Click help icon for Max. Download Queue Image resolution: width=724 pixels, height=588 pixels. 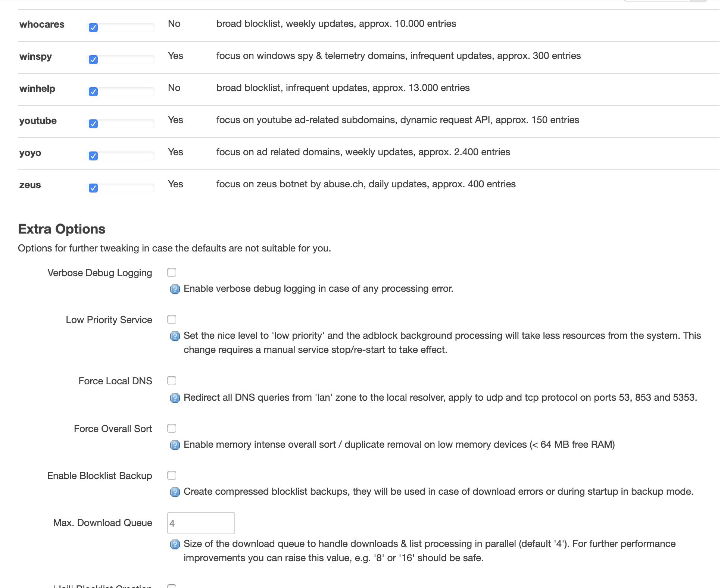[x=175, y=544]
